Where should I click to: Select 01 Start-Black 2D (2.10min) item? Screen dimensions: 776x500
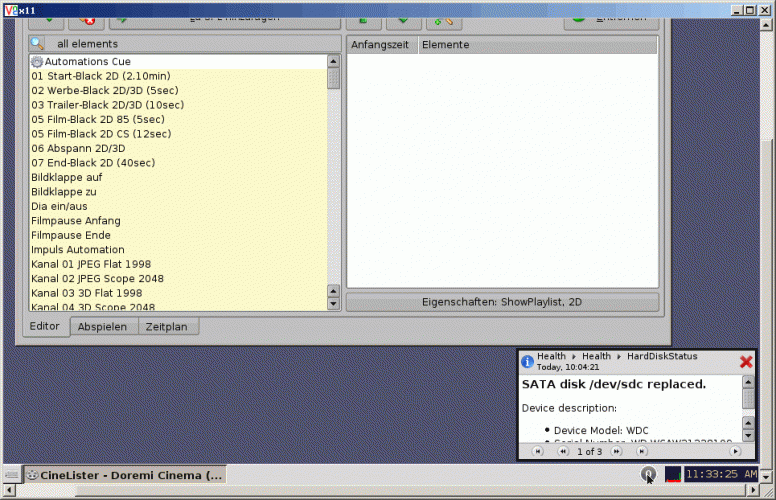[x=100, y=76]
